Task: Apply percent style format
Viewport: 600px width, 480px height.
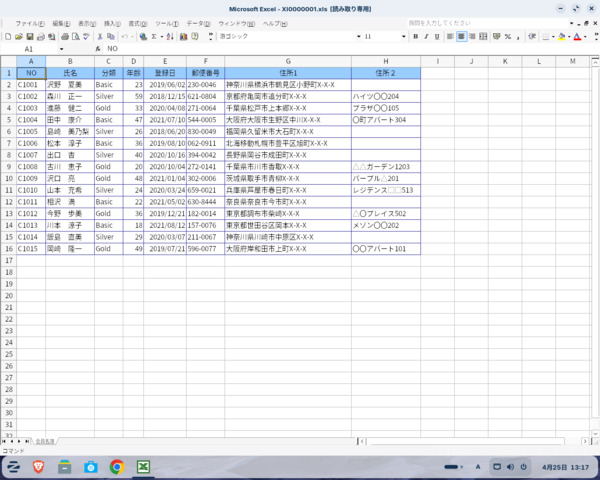Action: (508, 37)
